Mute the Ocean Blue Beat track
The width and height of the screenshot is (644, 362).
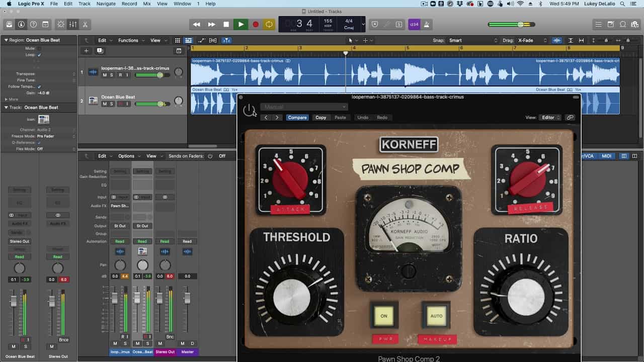coord(105,104)
